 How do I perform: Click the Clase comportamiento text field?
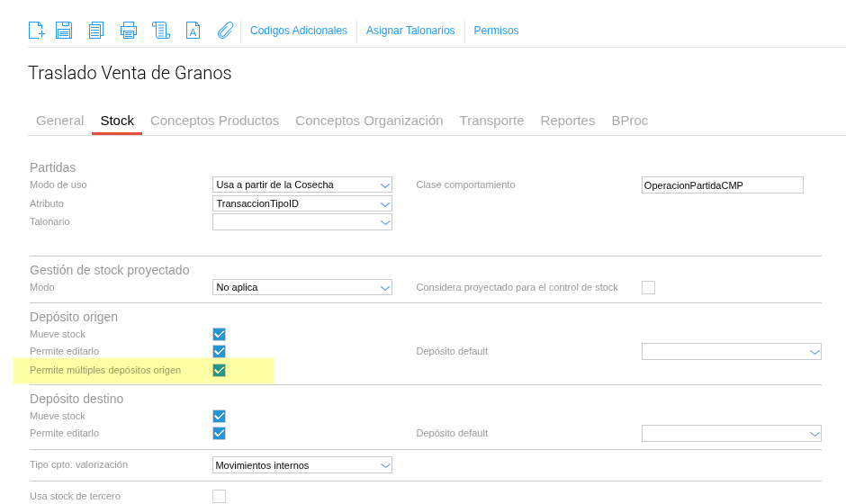722,185
